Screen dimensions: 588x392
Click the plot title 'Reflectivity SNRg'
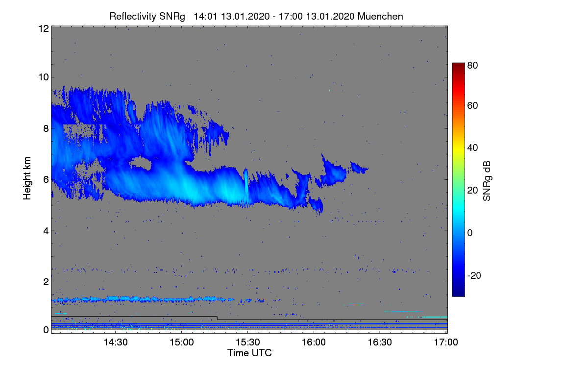147,16
